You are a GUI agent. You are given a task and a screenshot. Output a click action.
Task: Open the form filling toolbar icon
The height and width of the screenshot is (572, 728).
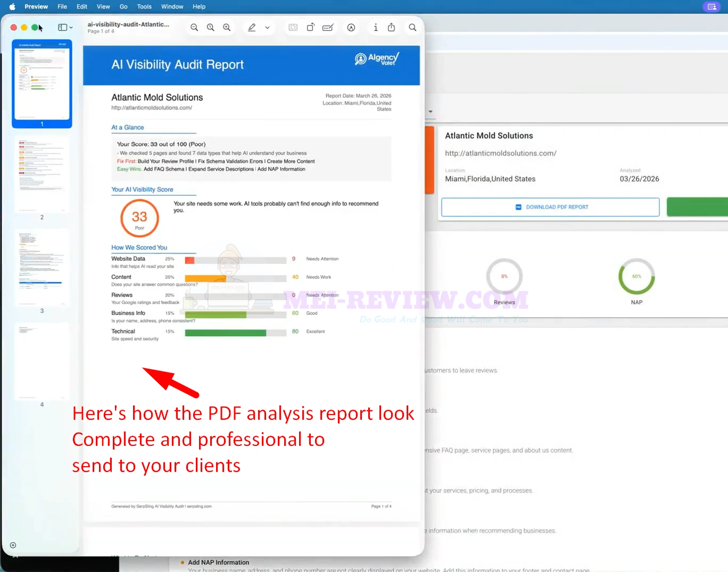328,28
